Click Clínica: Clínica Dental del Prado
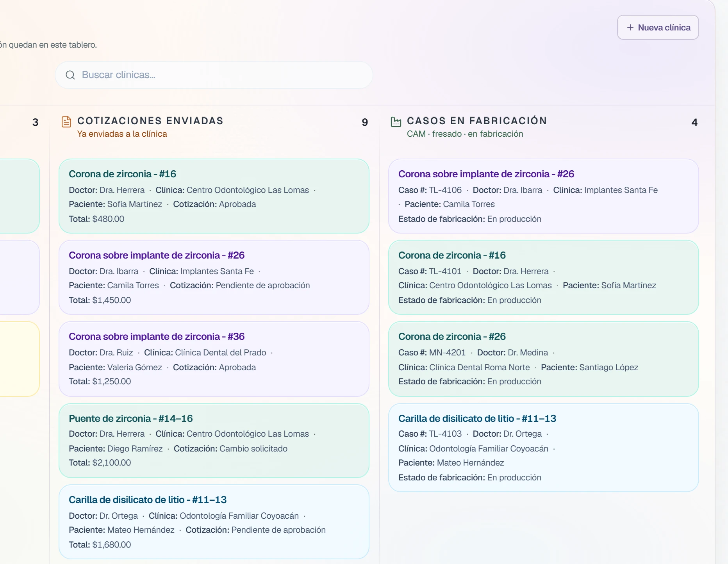 click(205, 352)
